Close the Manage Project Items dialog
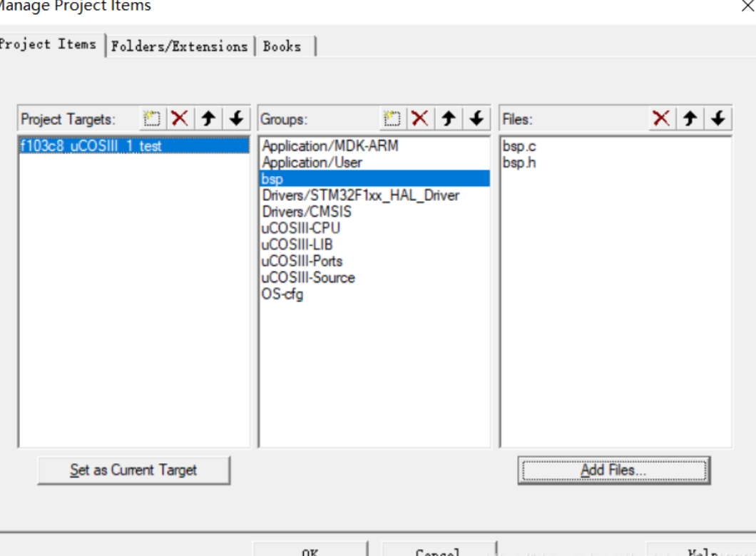 tap(747, 6)
